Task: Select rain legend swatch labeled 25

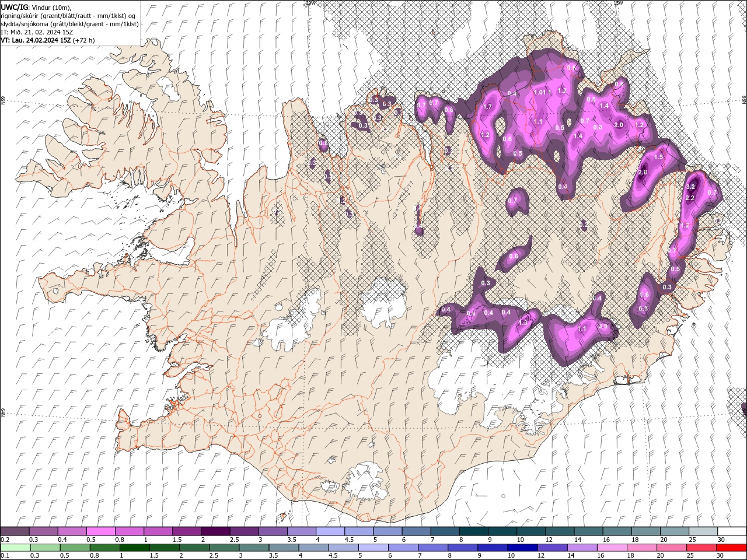Action: click(701, 548)
